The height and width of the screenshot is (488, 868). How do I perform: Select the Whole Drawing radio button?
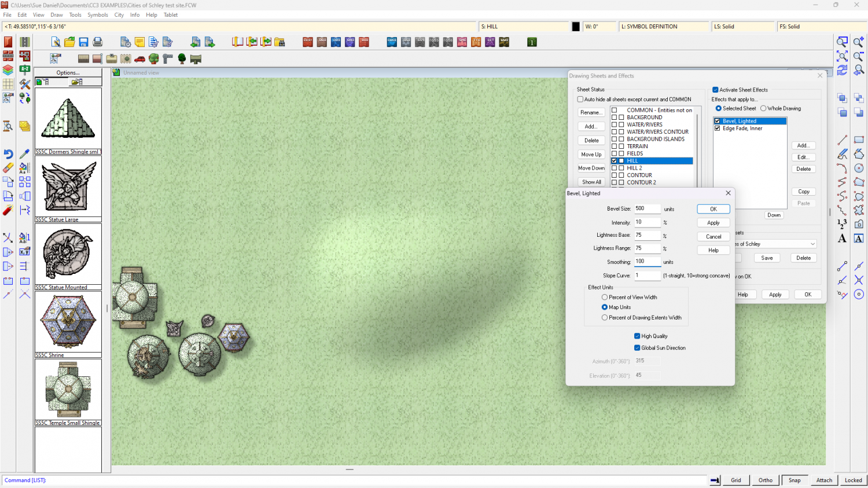[763, 108]
